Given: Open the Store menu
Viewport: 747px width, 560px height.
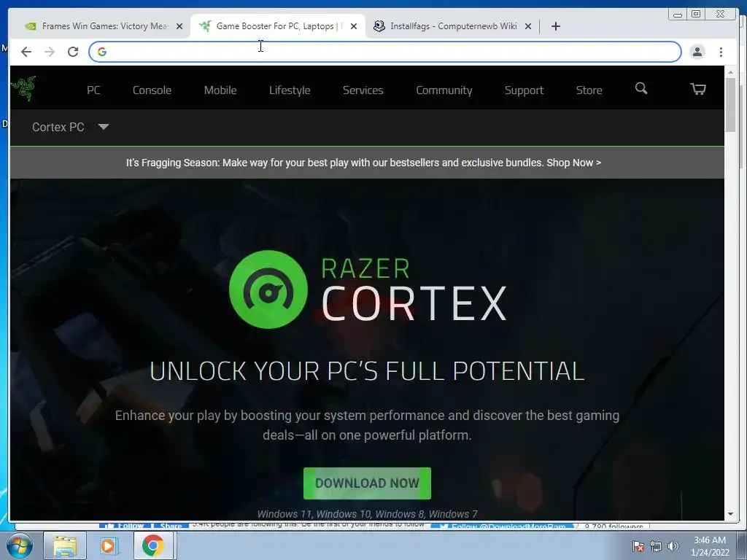Looking at the screenshot, I should [x=589, y=90].
